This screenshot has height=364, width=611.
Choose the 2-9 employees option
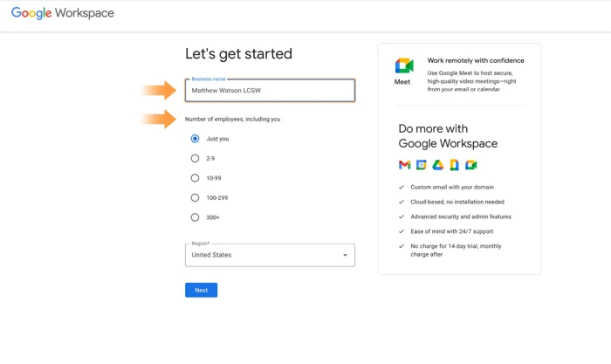tap(195, 158)
